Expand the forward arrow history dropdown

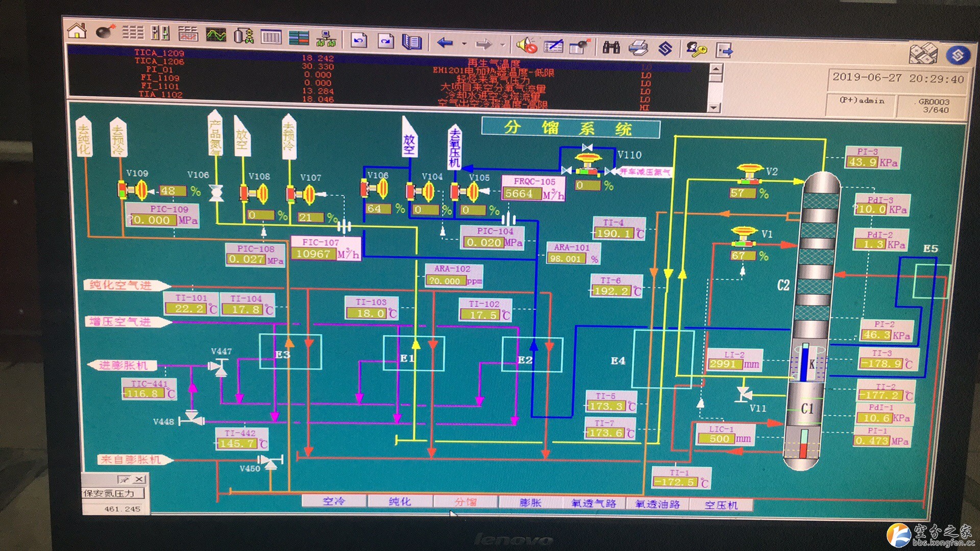(x=503, y=45)
